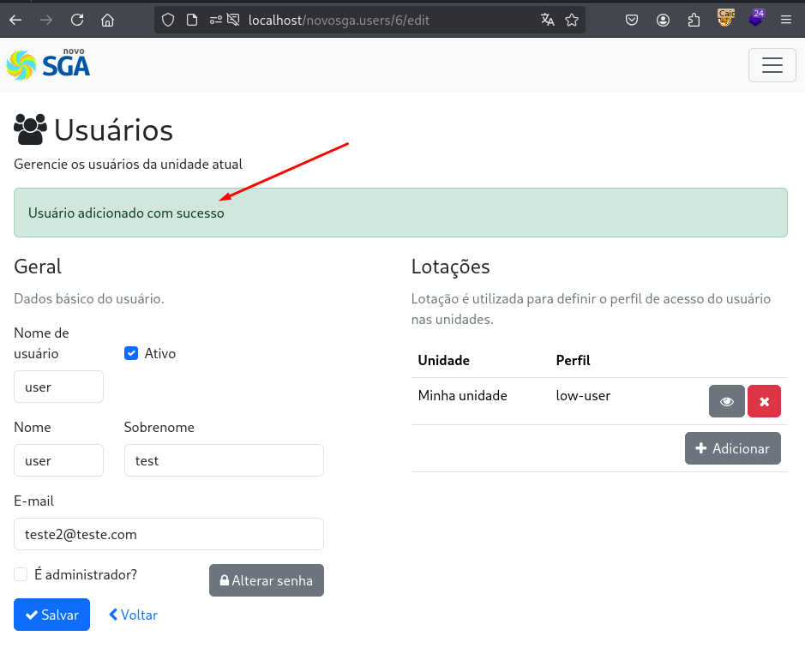Open the browser extensions puzzle icon

694,20
